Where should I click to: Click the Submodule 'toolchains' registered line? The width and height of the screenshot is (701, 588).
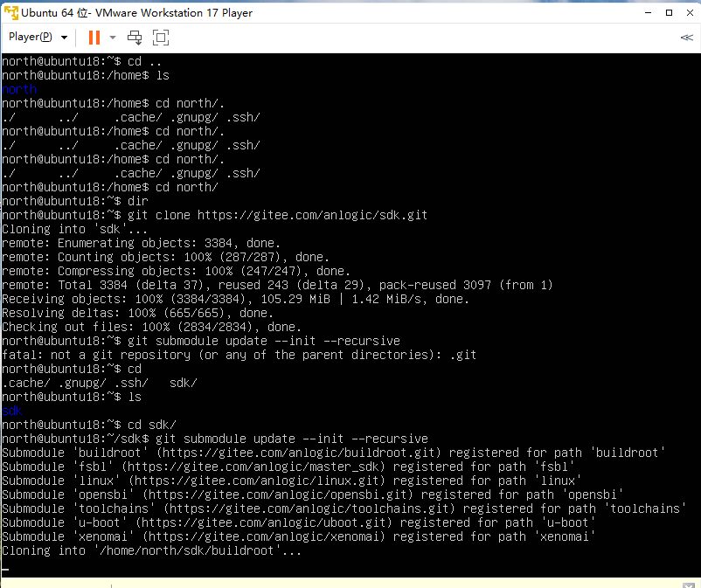click(x=344, y=508)
